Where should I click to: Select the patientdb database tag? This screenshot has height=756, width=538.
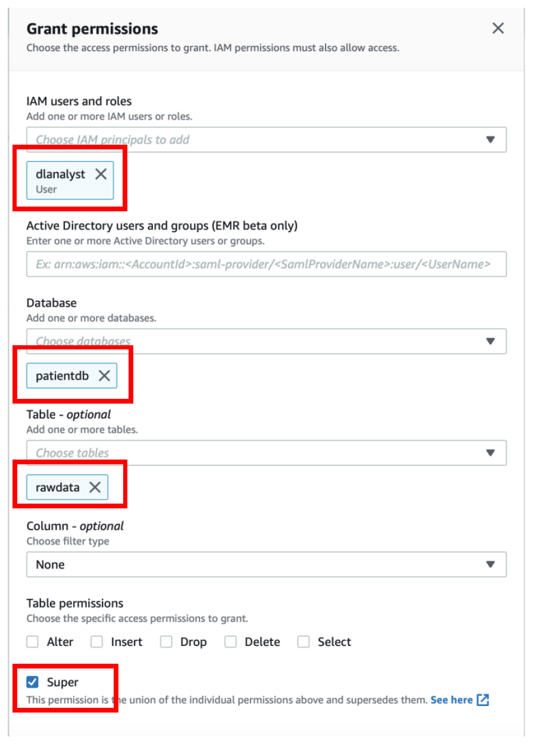click(x=62, y=376)
